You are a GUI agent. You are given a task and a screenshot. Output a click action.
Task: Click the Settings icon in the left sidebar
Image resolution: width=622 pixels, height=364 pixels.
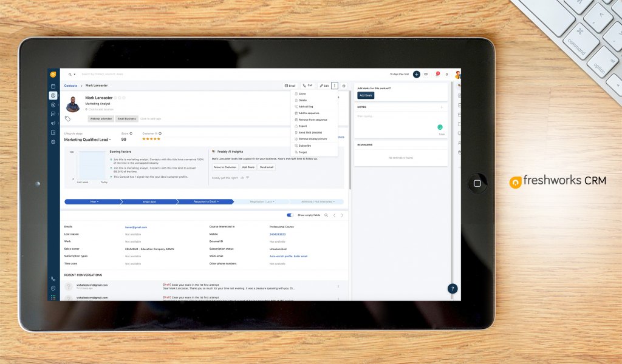[53, 142]
